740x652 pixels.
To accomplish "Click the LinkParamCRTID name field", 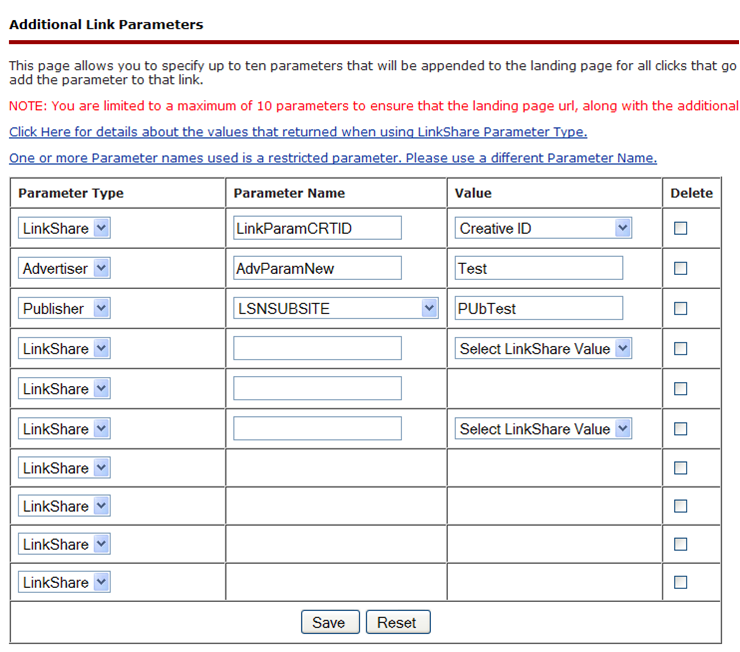I will pyautogui.click(x=317, y=228).
